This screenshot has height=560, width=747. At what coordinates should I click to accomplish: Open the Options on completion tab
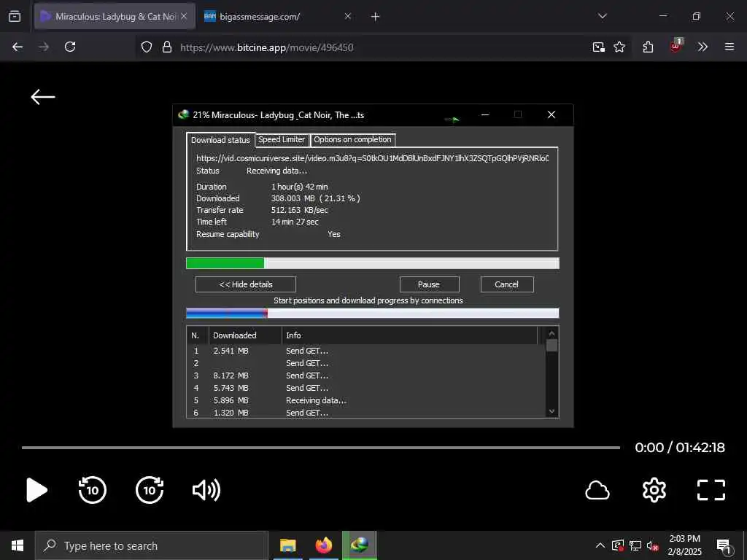pyautogui.click(x=352, y=139)
